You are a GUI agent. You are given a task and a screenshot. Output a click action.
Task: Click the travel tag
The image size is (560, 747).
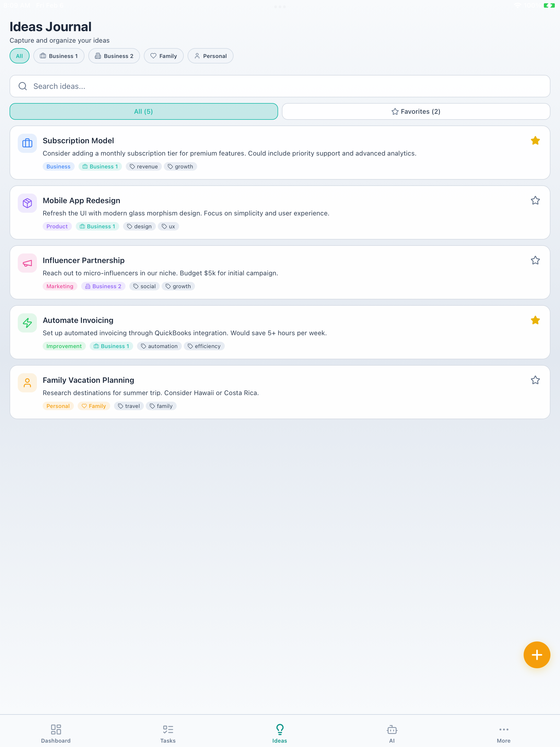(129, 406)
